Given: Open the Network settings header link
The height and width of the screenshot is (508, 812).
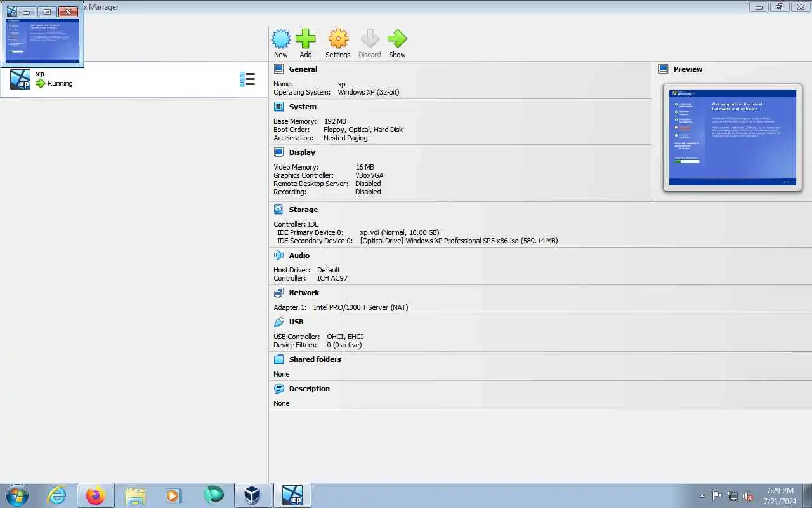Looking at the screenshot, I should point(304,293).
